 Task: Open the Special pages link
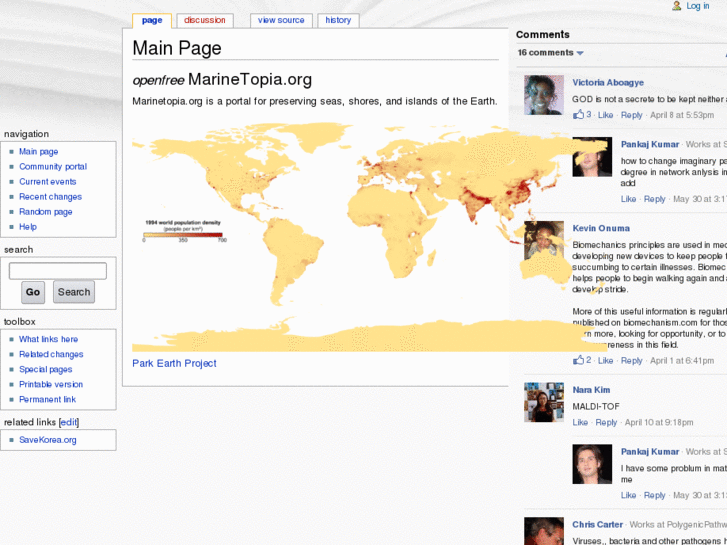[x=45, y=370]
